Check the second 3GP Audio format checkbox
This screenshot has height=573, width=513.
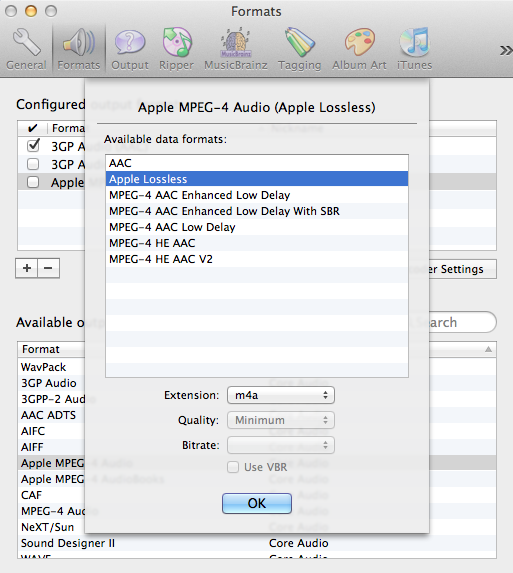[x=33, y=164]
